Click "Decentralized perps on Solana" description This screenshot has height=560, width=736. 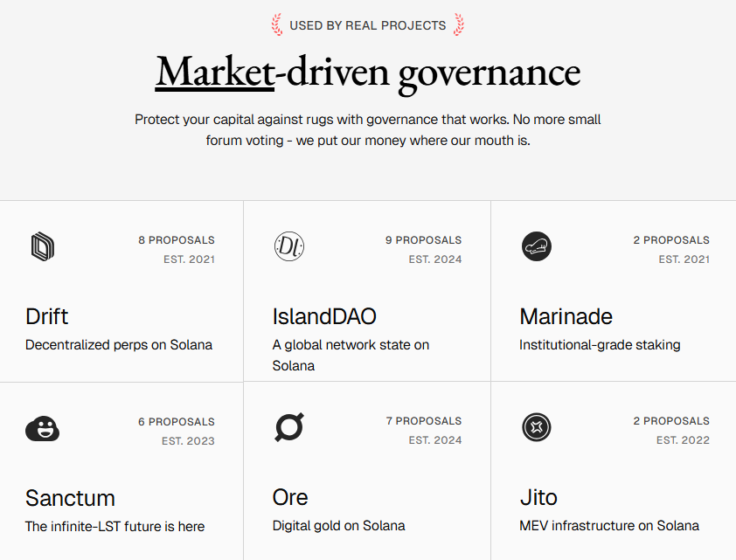[119, 345]
